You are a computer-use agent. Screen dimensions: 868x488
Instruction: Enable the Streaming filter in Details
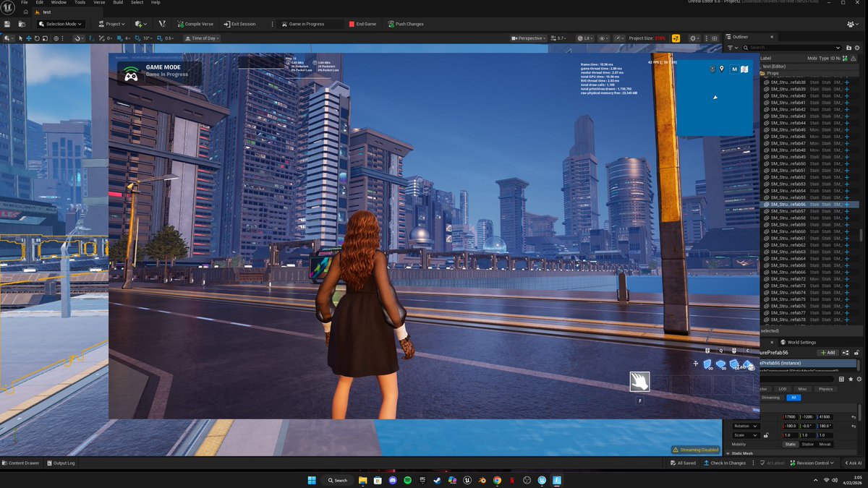[x=771, y=398]
